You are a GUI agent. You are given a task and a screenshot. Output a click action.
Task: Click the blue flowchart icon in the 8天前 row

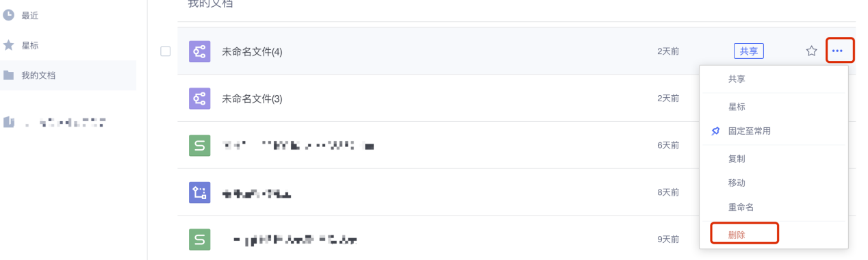pos(200,192)
